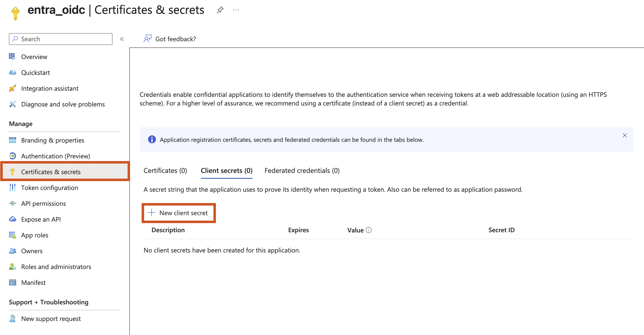Switch to Certificates (0) tab
The height and width of the screenshot is (335, 644).
(x=165, y=170)
